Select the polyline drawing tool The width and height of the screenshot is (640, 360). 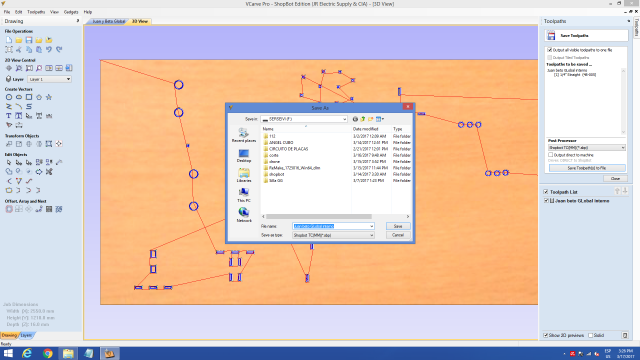pos(9,107)
